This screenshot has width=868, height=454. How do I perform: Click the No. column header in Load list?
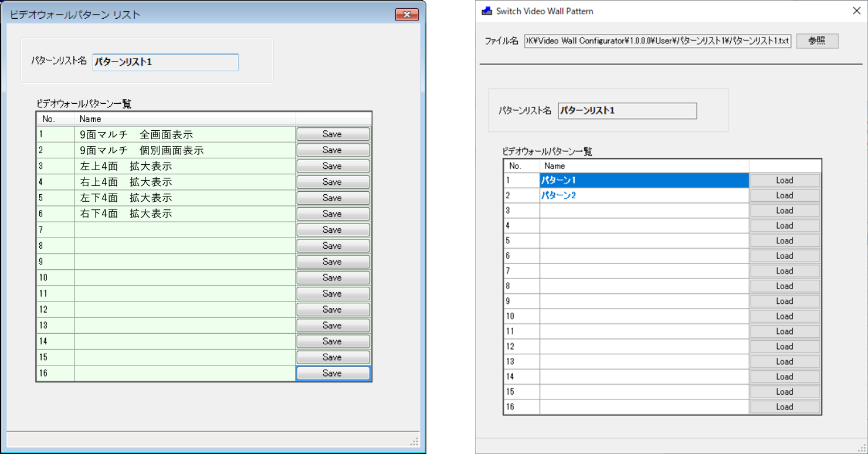[521, 166]
